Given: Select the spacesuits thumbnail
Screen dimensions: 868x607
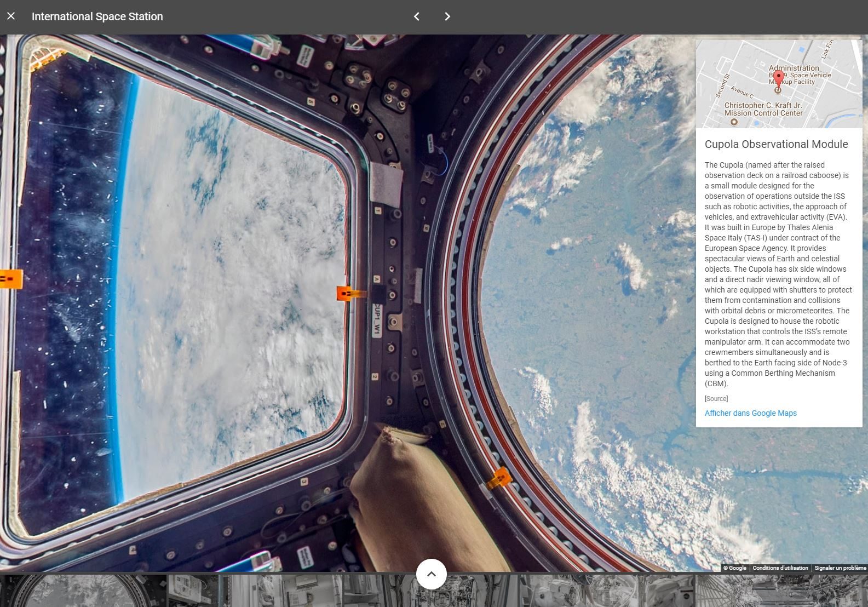Looking at the screenshot, I should (606, 591).
